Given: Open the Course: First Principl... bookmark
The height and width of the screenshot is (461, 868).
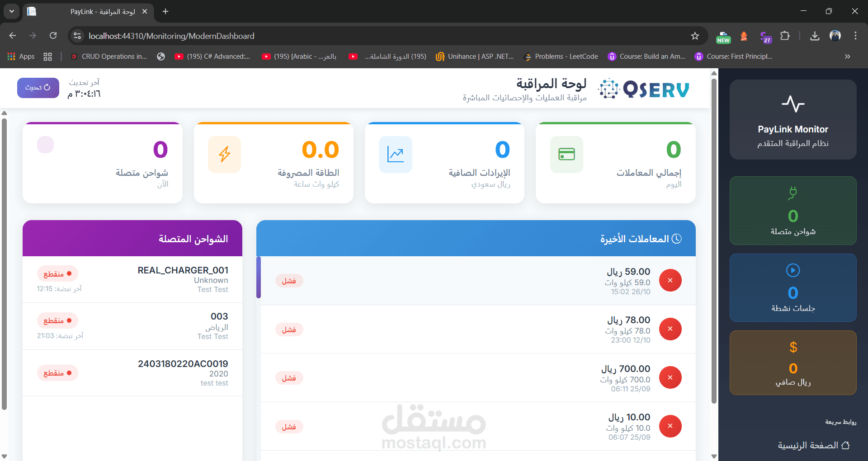Looking at the screenshot, I should coord(734,56).
